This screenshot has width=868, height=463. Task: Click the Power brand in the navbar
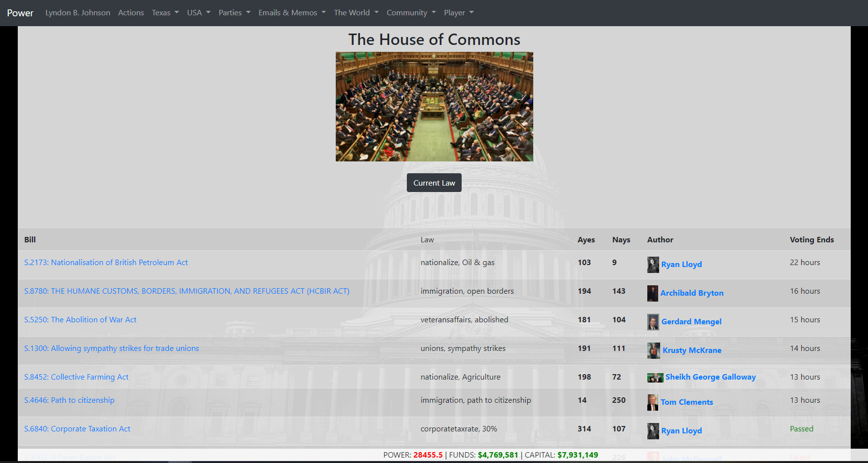pyautogui.click(x=20, y=13)
